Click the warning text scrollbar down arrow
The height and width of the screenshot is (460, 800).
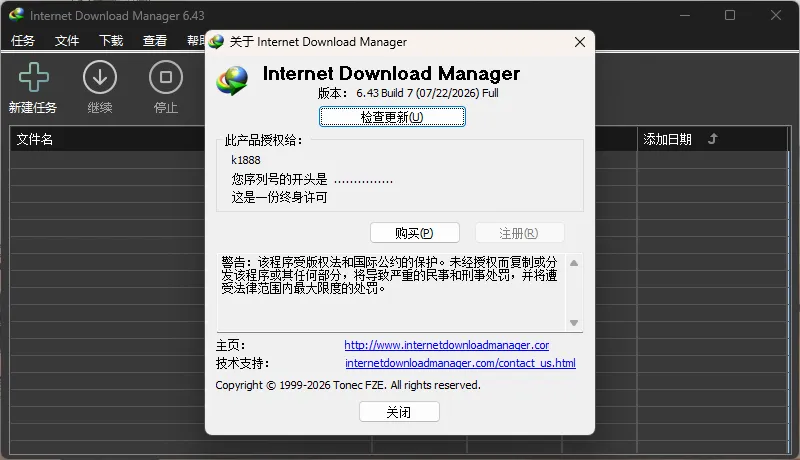(x=574, y=323)
